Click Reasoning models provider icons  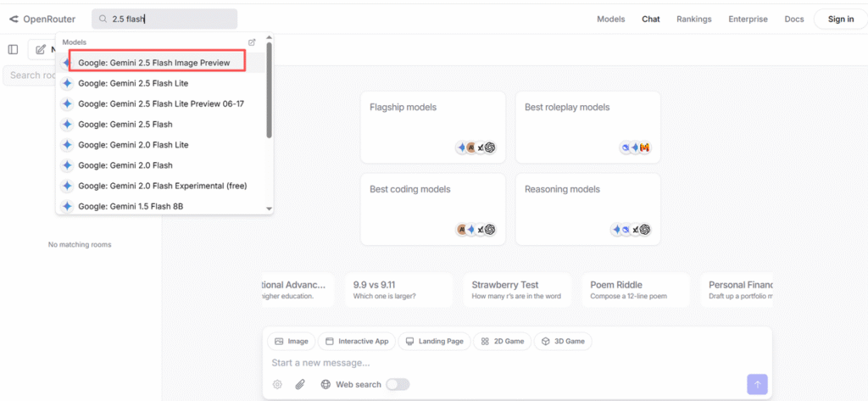coord(631,229)
